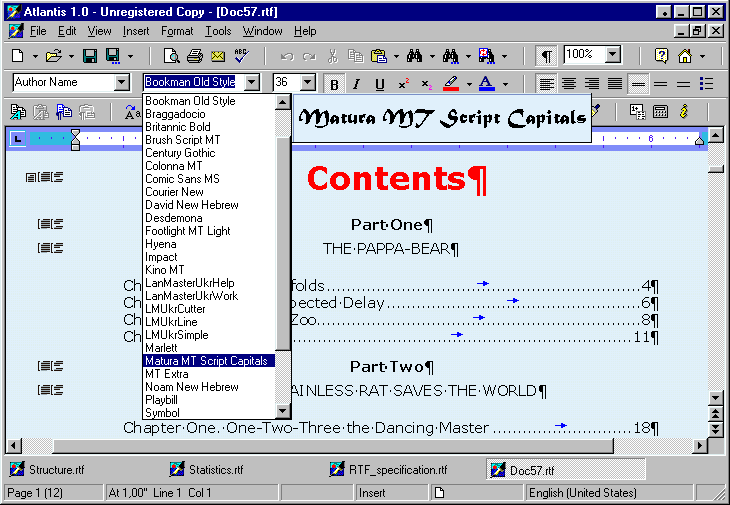Image resolution: width=730 pixels, height=505 pixels.
Task: Click the Open folder icon
Action: point(54,56)
